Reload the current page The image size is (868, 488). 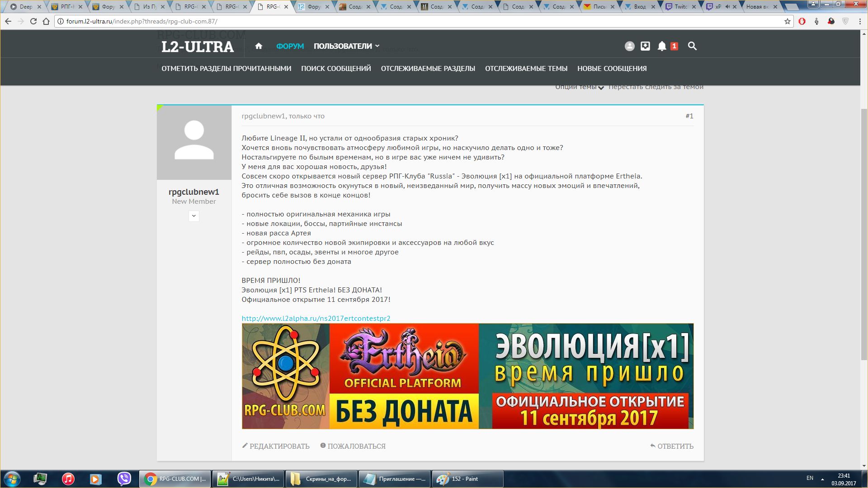click(33, 21)
